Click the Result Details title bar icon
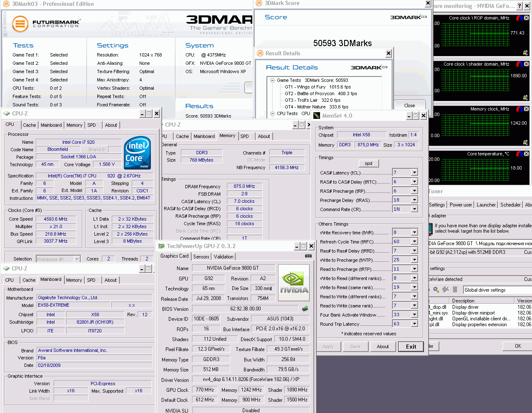Screen dimensions: 532x413 point(260,53)
